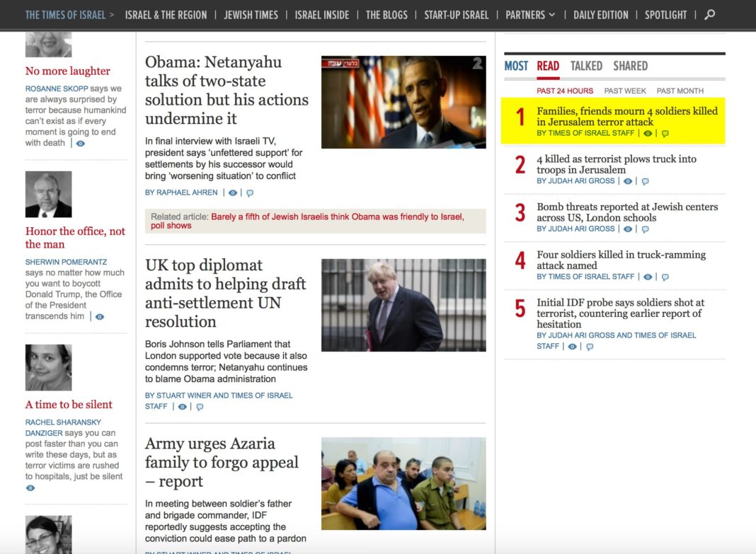
Task: Click Rosanne Skopp author name
Action: [x=57, y=88]
